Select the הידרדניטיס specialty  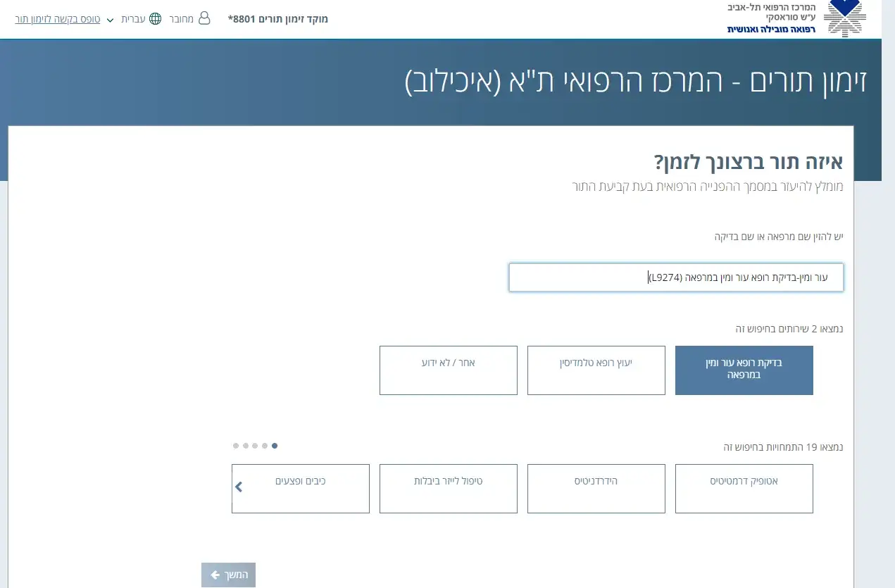[596, 488]
